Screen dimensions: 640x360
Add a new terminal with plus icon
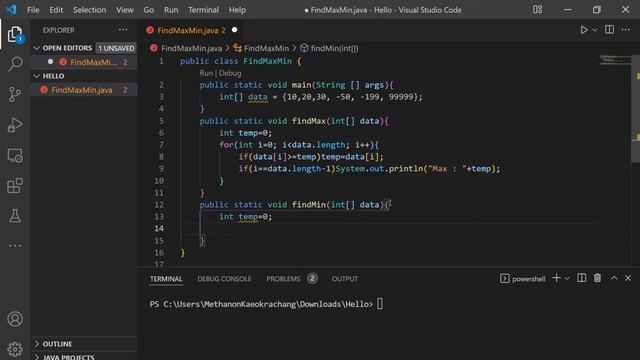click(556, 278)
